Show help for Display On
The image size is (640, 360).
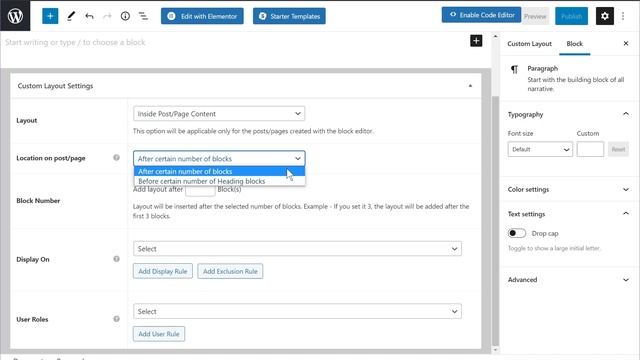[116, 259]
